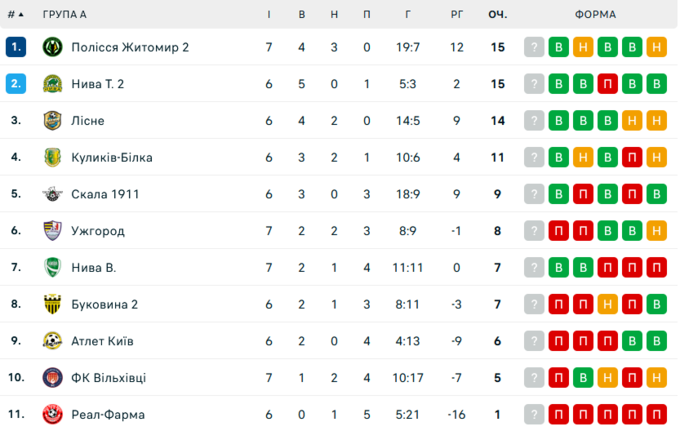Click the Лісне club crest icon

pos(52,121)
